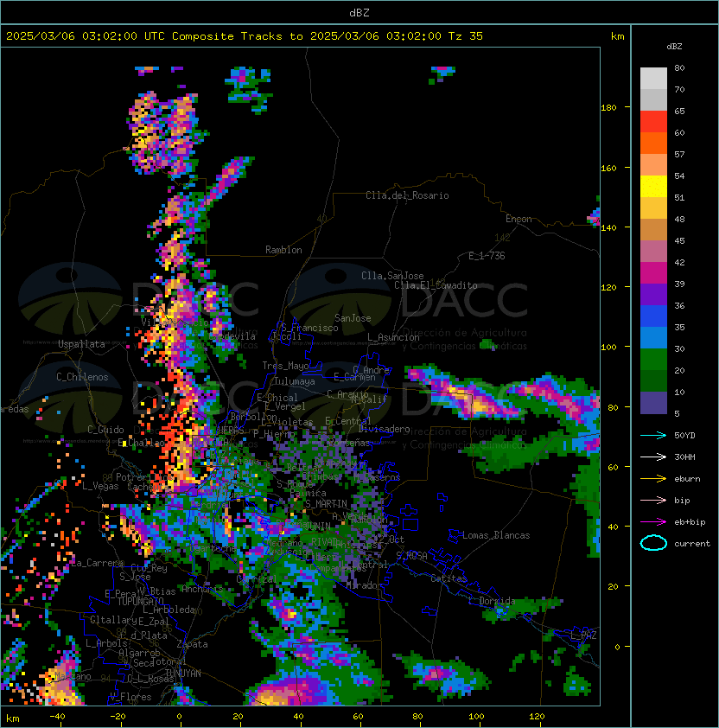Select the yellow 54 dBZ color swatch
Image resolution: width=719 pixels, height=728 pixels.
[653, 187]
